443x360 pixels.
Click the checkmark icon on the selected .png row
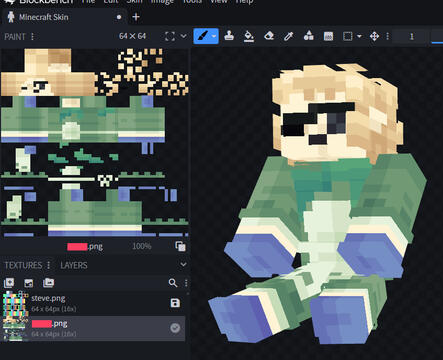click(175, 328)
